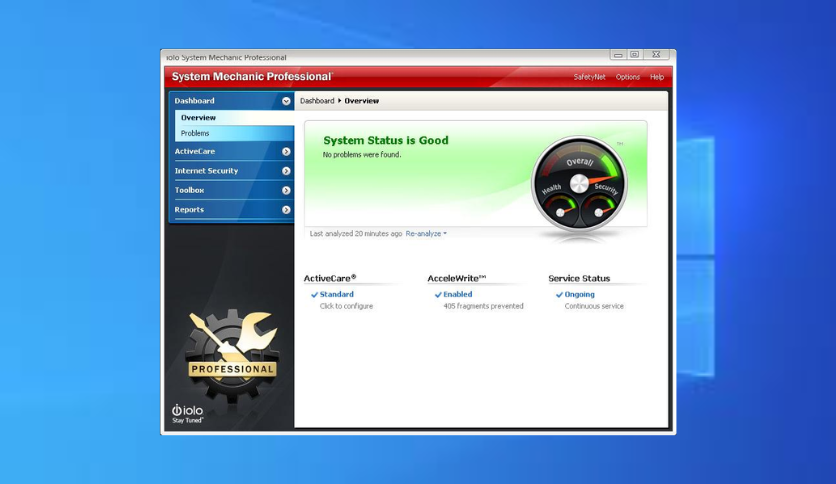Open the SafetyNet menu

[x=589, y=77]
